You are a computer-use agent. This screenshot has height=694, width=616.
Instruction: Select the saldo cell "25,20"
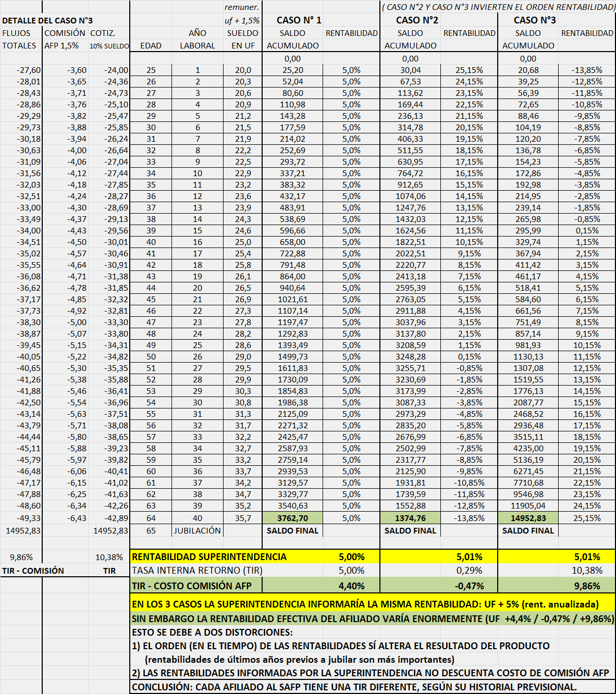coord(293,70)
